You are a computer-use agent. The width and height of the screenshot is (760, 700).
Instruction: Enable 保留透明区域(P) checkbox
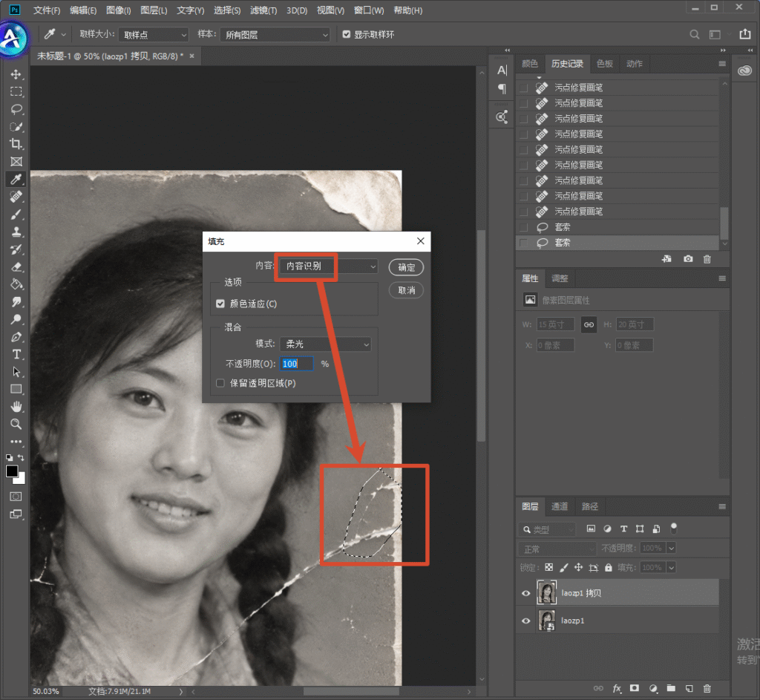[220, 383]
